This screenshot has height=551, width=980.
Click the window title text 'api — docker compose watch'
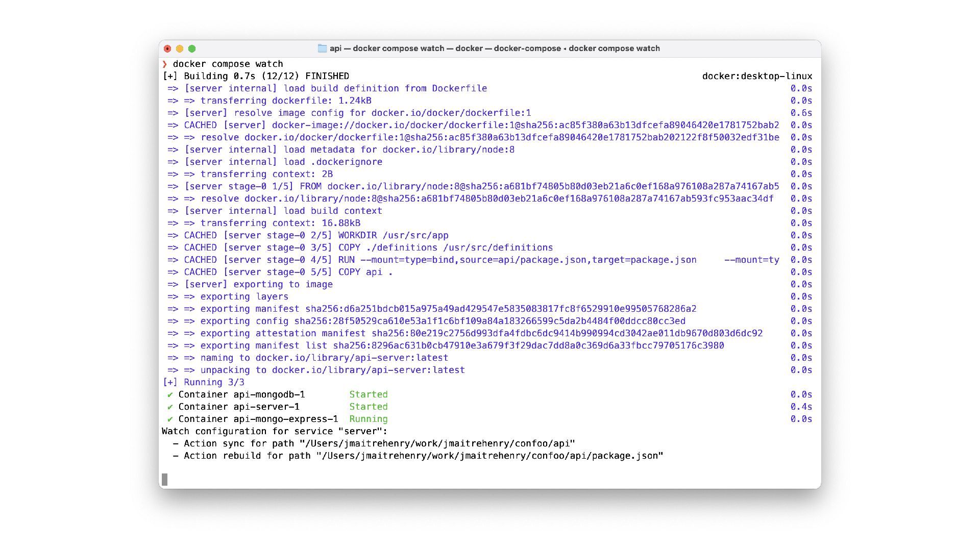387,48
